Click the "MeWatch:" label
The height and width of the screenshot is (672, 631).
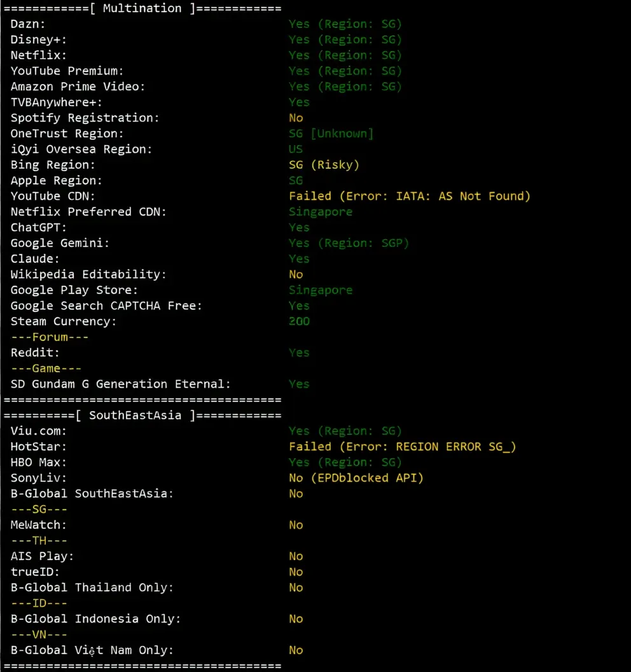point(39,525)
